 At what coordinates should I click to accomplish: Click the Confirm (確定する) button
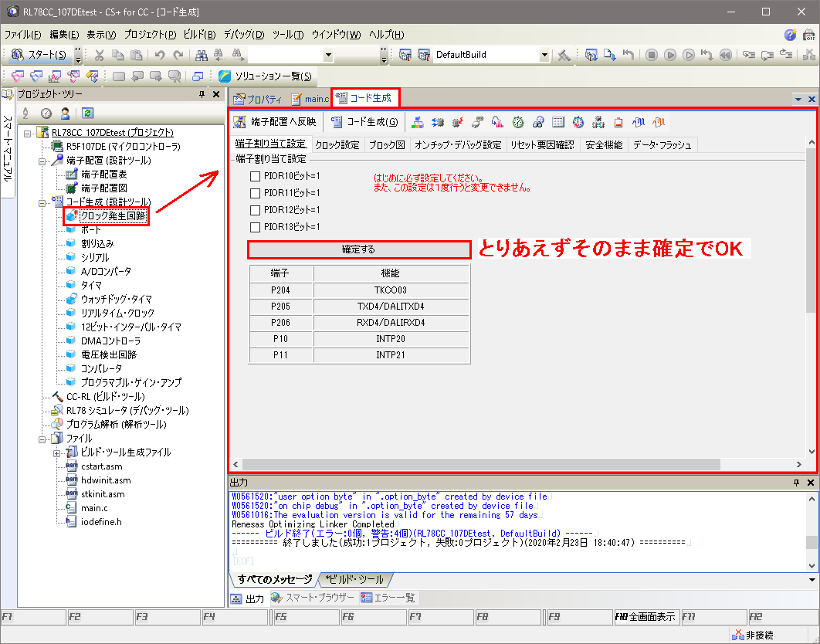click(359, 249)
